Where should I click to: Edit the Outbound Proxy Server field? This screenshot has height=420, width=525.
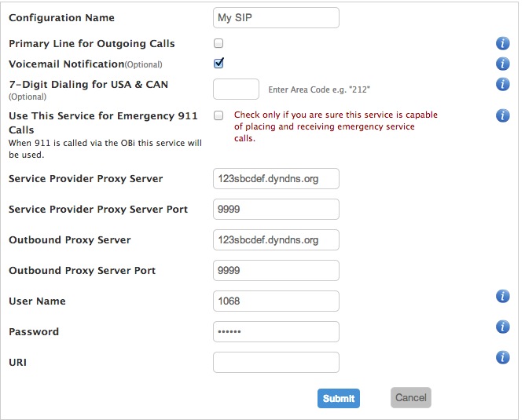click(x=276, y=239)
